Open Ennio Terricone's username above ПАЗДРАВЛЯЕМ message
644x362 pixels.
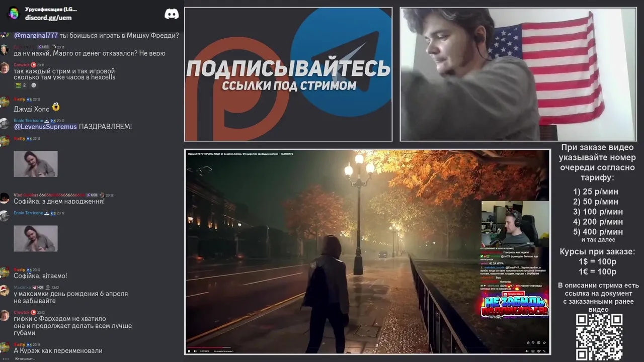coord(28,121)
